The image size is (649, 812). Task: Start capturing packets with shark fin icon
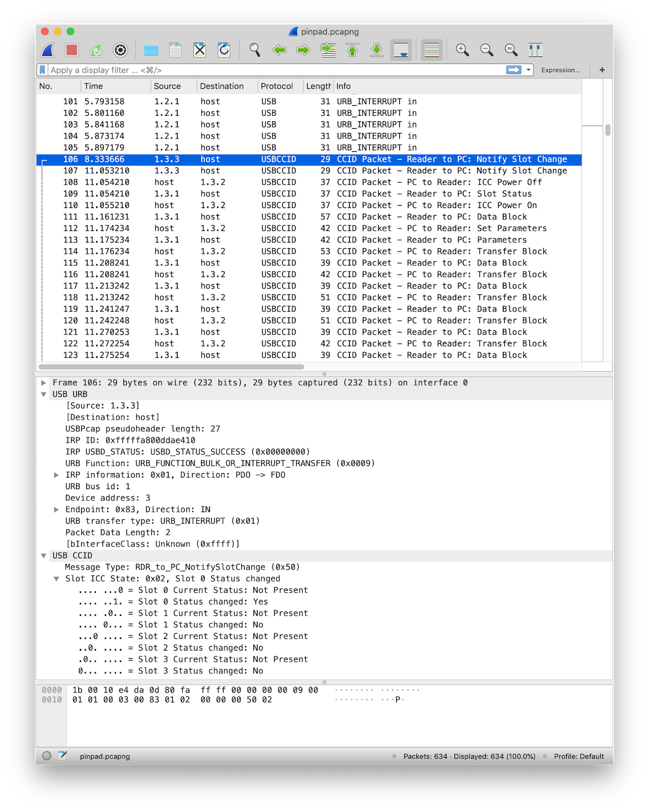48,50
